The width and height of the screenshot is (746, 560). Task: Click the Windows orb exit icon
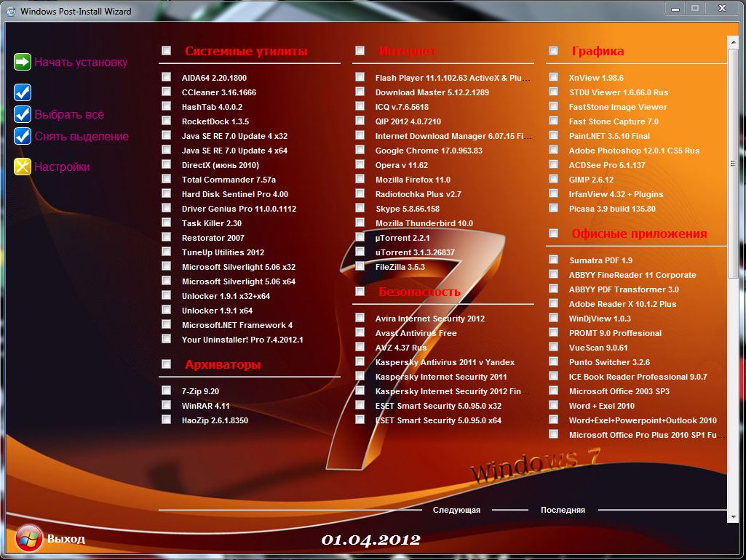(29, 539)
